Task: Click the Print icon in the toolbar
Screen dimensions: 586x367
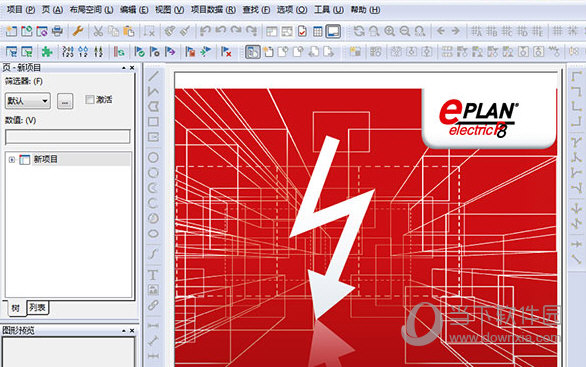Action: pos(57,31)
